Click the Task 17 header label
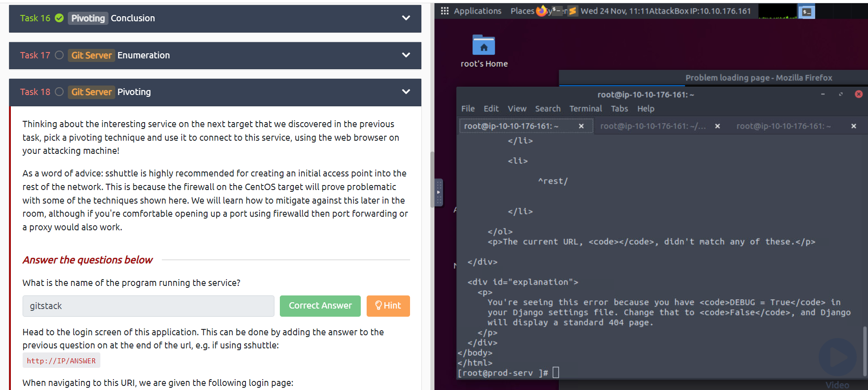 pyautogui.click(x=35, y=55)
